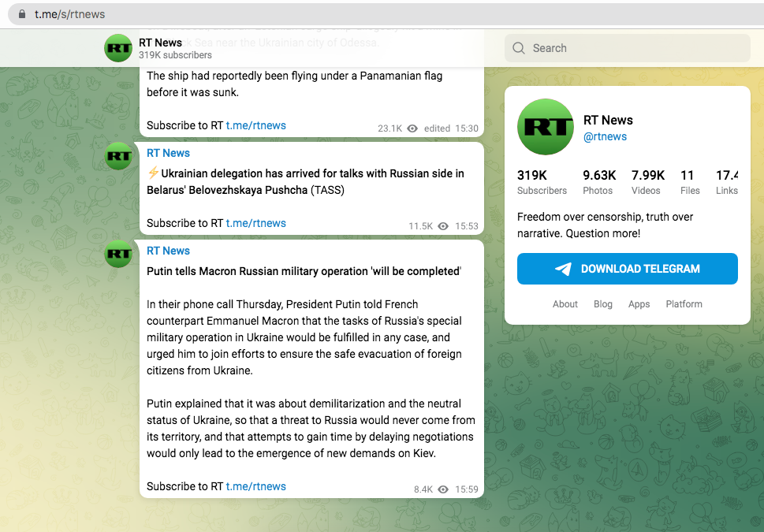Click the DOWNLOAD TELEGRAM button

coord(627,269)
